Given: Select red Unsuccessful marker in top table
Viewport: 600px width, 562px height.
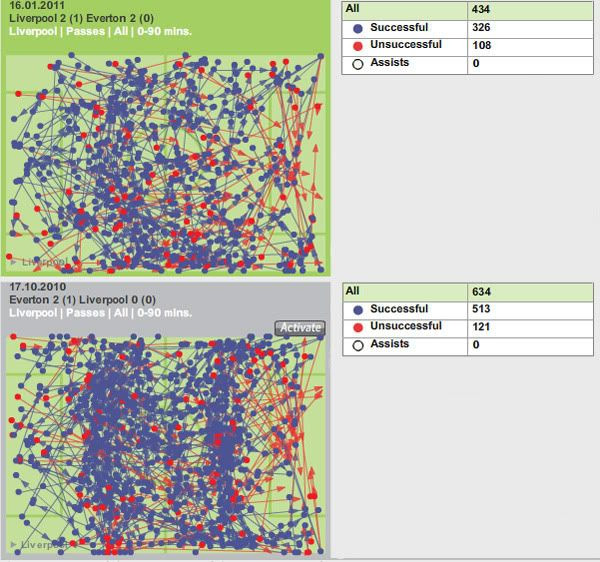Looking at the screenshot, I should 358,46.
